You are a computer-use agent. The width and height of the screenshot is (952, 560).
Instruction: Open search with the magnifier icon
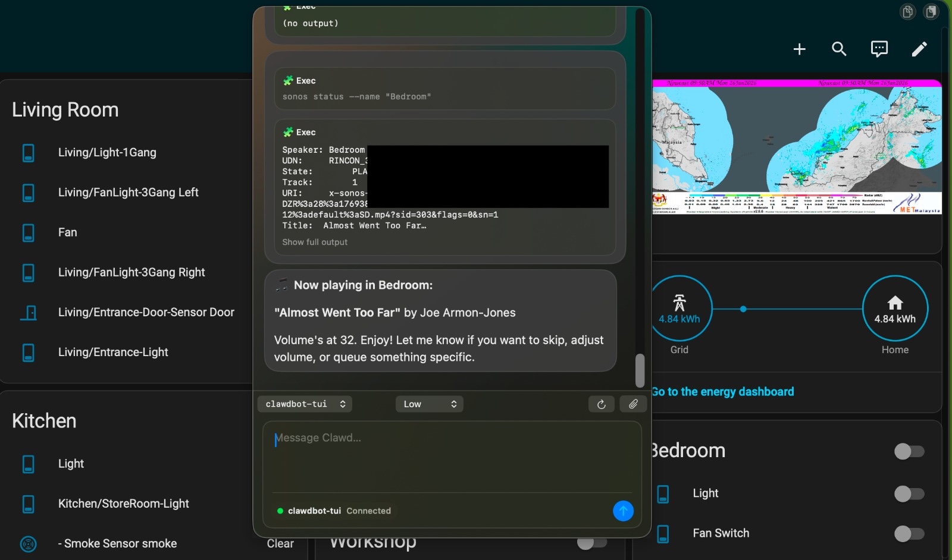[x=839, y=49]
